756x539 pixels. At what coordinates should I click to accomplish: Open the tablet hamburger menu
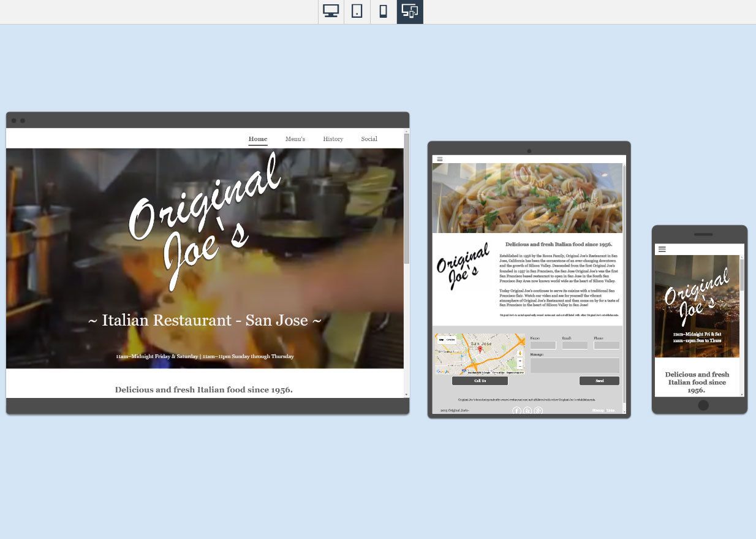(x=440, y=159)
